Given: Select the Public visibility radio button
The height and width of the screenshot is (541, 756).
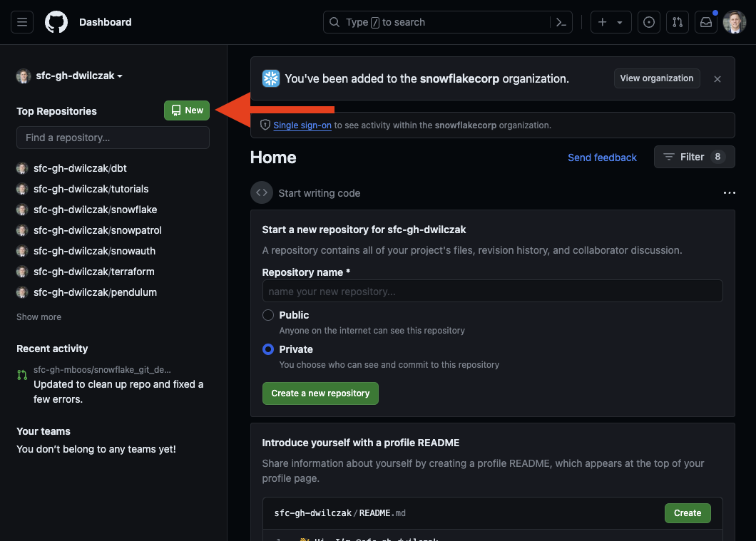Looking at the screenshot, I should pyautogui.click(x=268, y=315).
